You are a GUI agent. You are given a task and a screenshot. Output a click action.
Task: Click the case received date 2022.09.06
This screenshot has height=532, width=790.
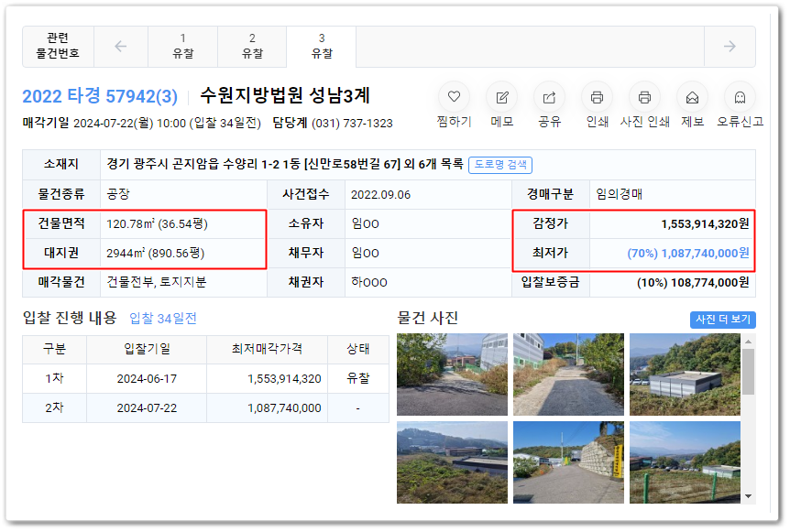click(380, 195)
